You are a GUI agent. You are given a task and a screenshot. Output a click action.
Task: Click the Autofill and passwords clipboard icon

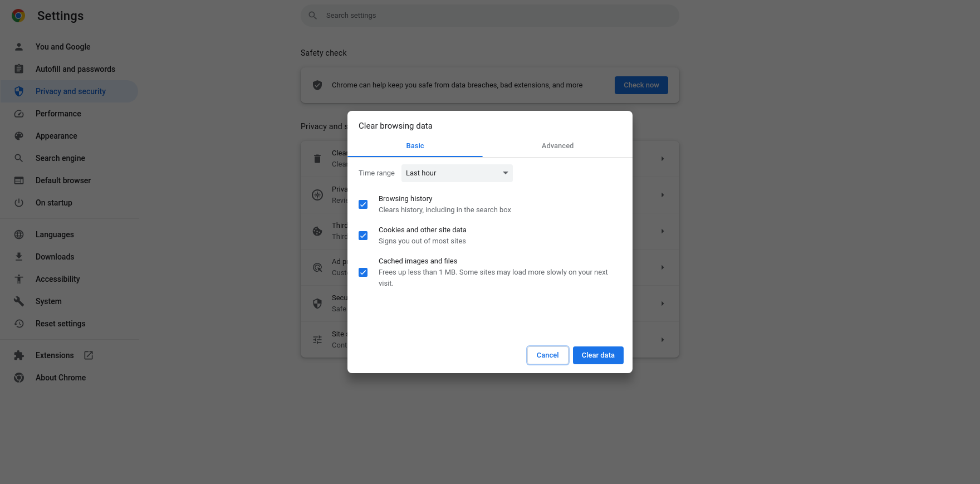click(19, 69)
